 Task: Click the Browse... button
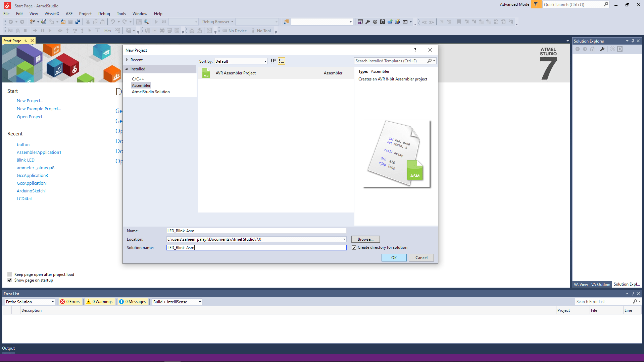pyautogui.click(x=365, y=239)
